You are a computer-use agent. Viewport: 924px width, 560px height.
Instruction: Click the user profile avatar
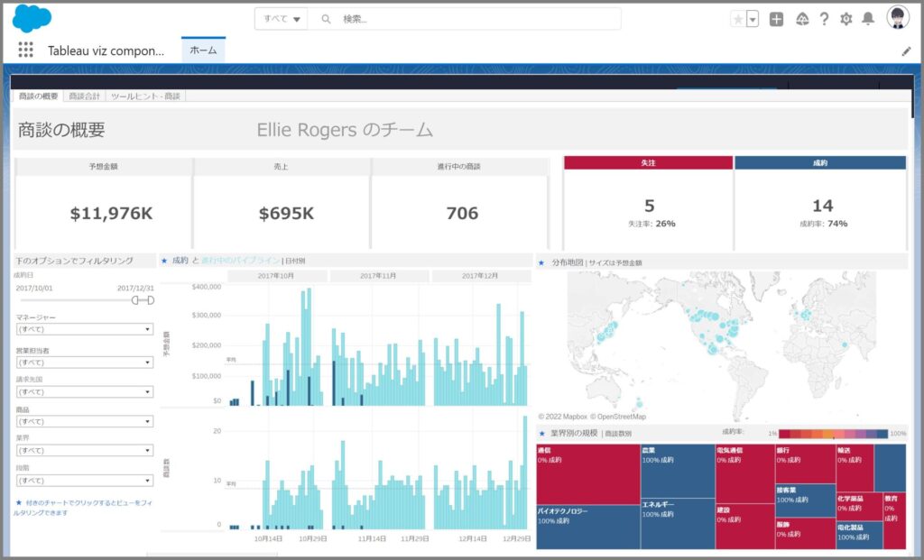coord(897,18)
